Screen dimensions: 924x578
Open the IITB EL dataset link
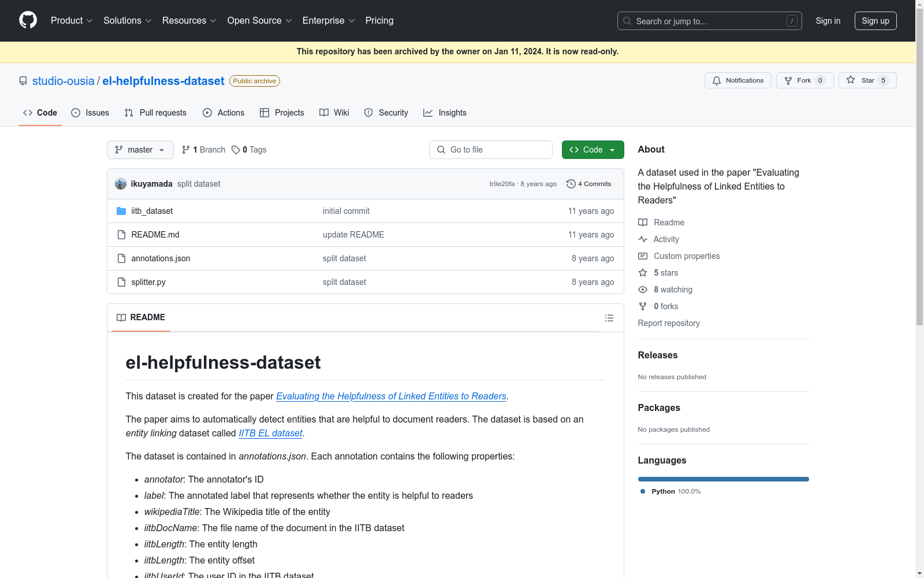(271, 433)
